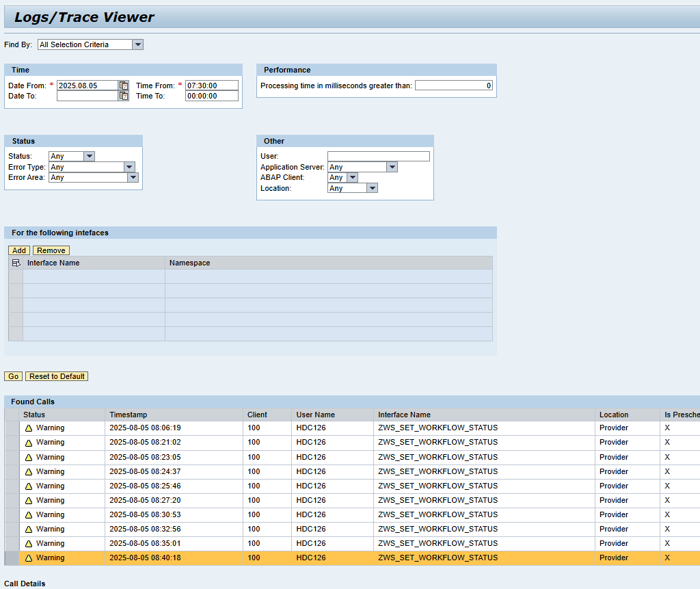The image size is (700, 589).
Task: Click the warning icon for 08:30:53 call
Action: (x=29, y=515)
